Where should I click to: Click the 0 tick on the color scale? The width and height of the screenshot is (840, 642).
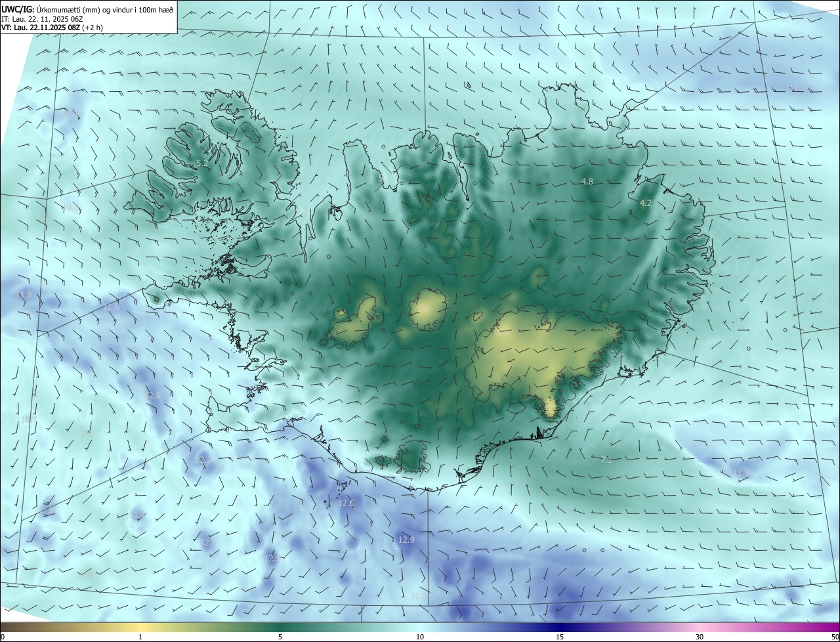pyautogui.click(x=3, y=637)
